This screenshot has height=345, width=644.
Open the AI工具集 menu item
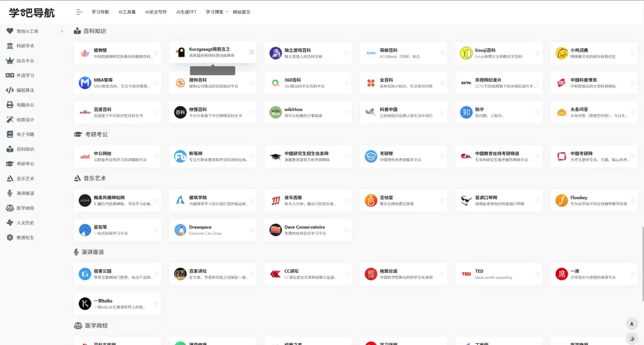[x=127, y=12]
